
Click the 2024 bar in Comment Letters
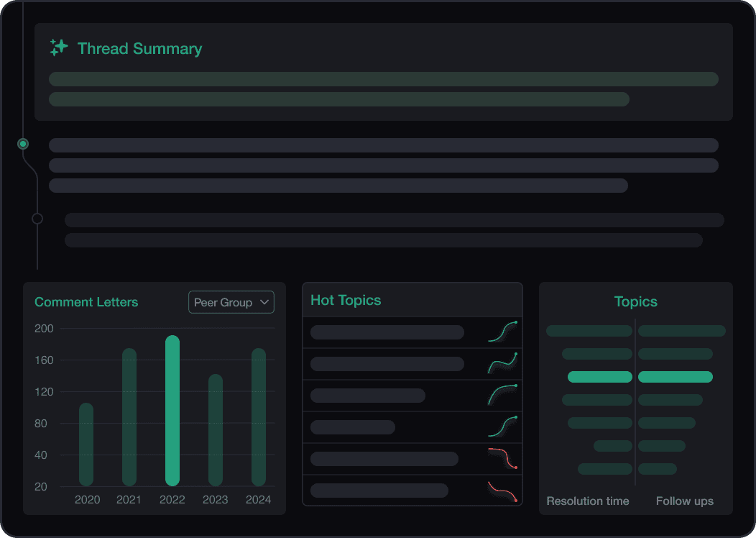coord(259,417)
